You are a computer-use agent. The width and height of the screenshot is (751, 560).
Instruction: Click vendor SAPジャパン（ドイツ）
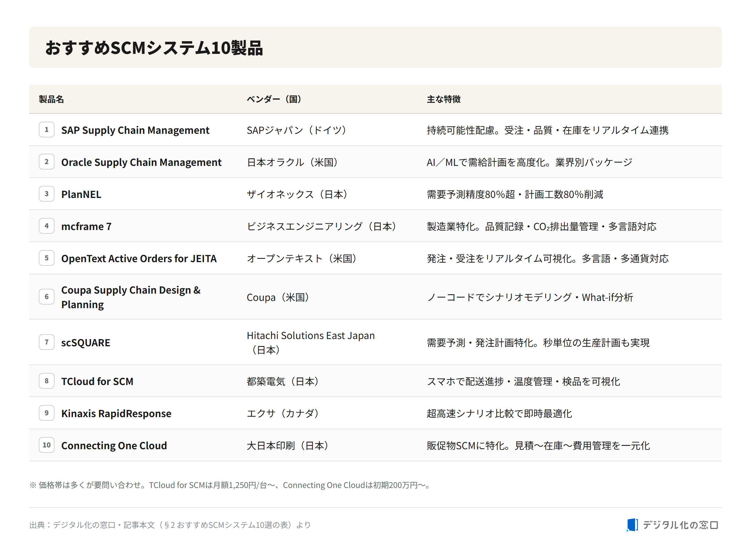[x=296, y=130]
